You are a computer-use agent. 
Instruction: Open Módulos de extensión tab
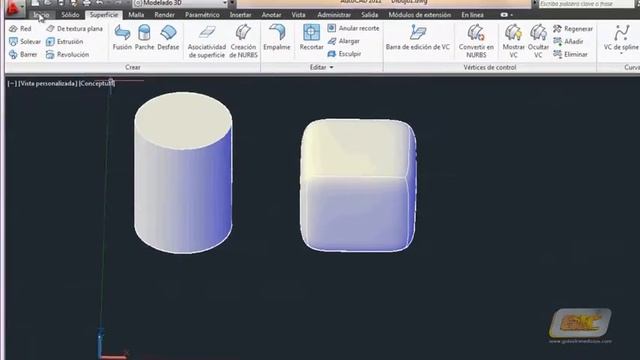click(x=420, y=15)
